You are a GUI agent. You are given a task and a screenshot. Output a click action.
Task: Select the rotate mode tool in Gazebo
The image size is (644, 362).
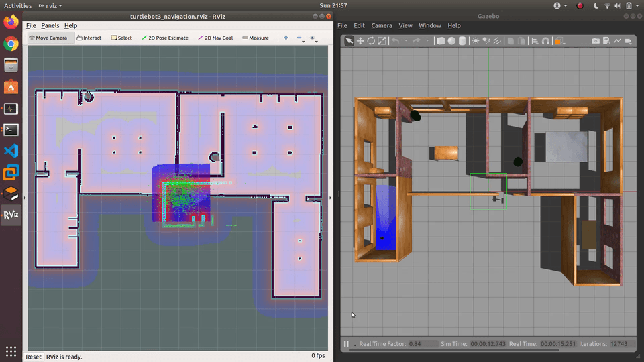click(371, 41)
